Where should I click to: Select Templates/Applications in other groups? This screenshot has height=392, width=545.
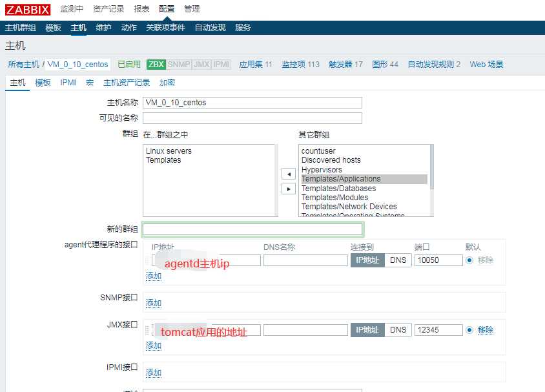(364, 179)
